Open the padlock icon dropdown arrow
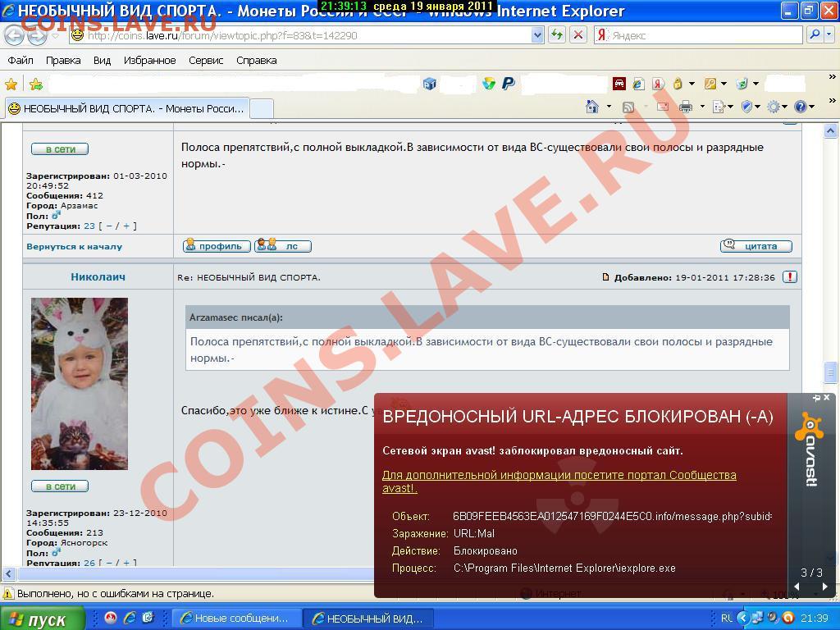 [x=692, y=84]
